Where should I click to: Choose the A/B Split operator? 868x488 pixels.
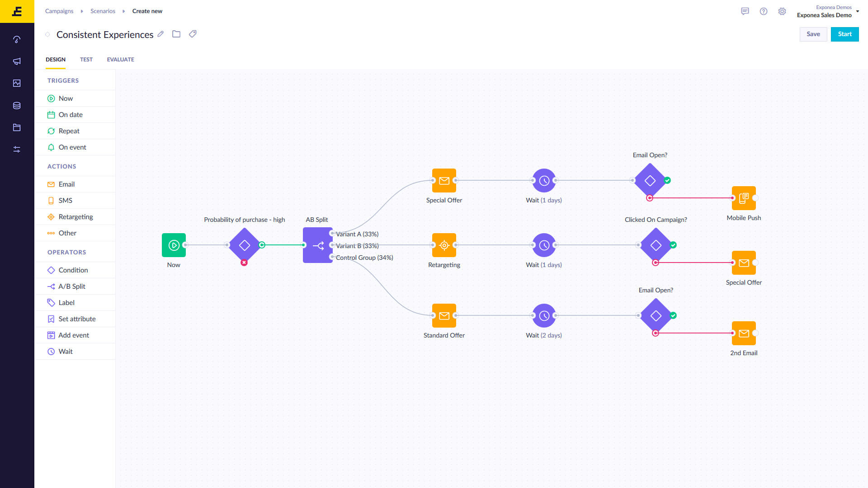[x=75, y=286]
